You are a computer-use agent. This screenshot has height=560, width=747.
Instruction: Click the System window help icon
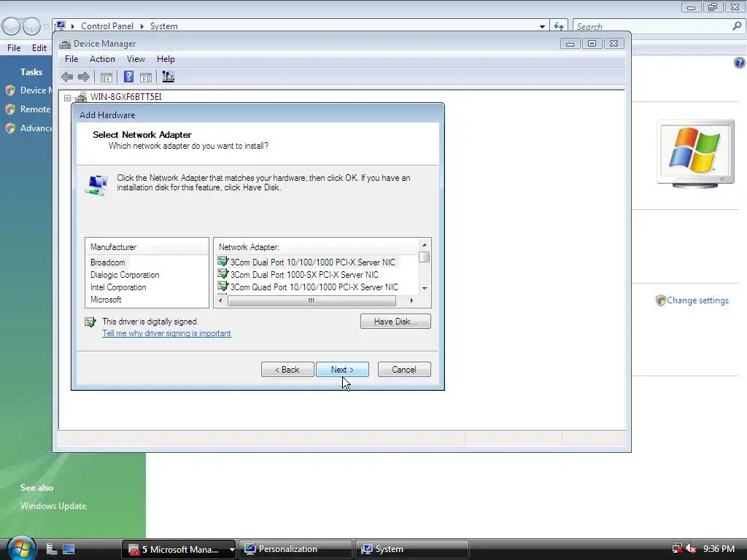(739, 63)
